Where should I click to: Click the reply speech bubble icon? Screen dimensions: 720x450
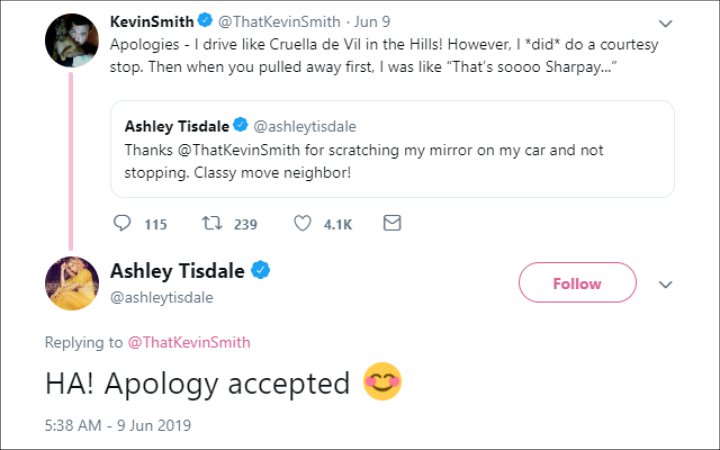(x=122, y=223)
